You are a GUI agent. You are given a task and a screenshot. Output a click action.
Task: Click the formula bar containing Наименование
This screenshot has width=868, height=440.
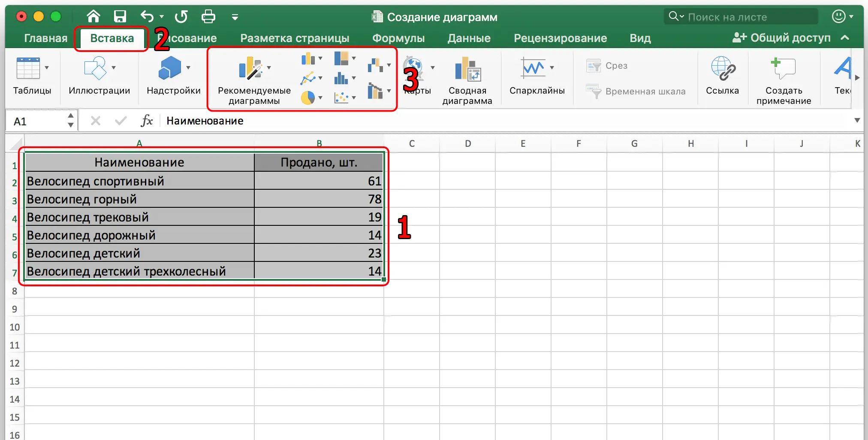[506, 121]
